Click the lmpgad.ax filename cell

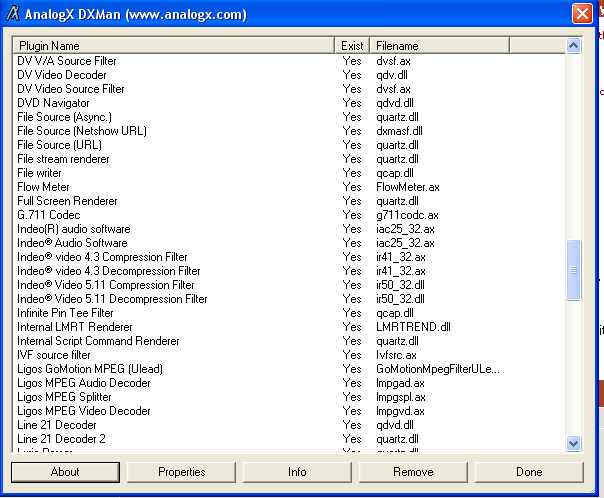pos(400,383)
